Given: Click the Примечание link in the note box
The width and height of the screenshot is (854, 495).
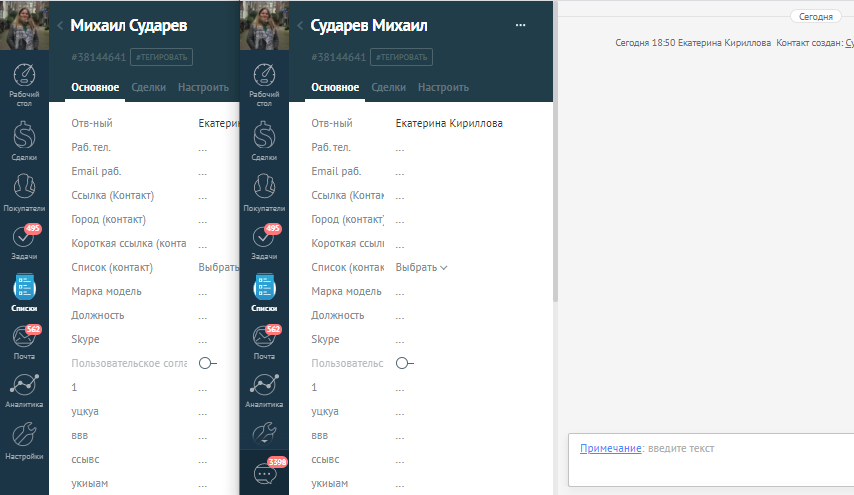Looking at the screenshot, I should tap(610, 448).
